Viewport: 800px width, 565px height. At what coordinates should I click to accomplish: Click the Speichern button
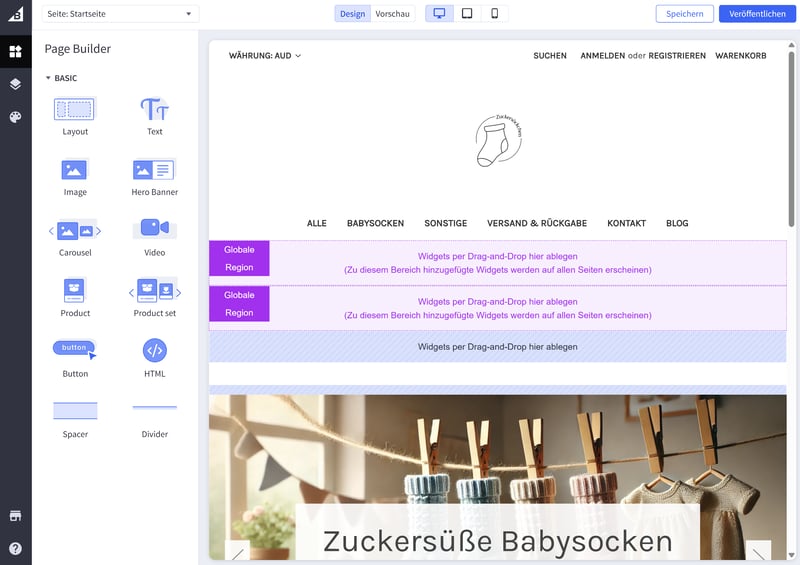[685, 14]
